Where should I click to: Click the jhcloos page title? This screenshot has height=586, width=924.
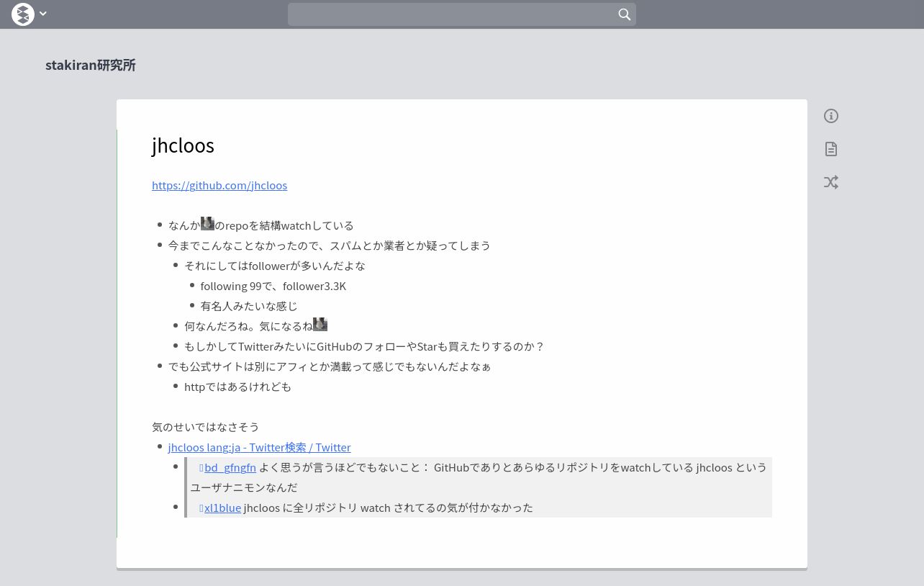(x=183, y=145)
